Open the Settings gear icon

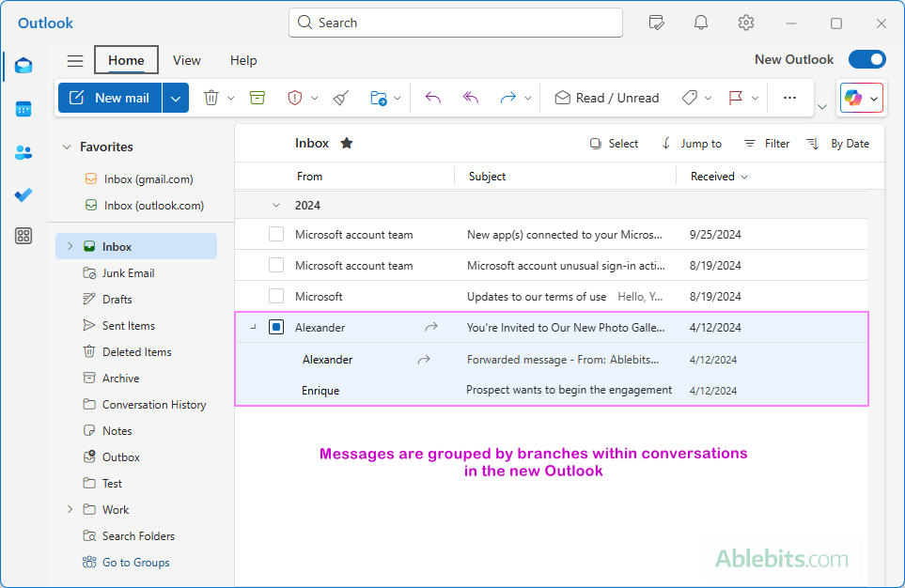(x=745, y=23)
